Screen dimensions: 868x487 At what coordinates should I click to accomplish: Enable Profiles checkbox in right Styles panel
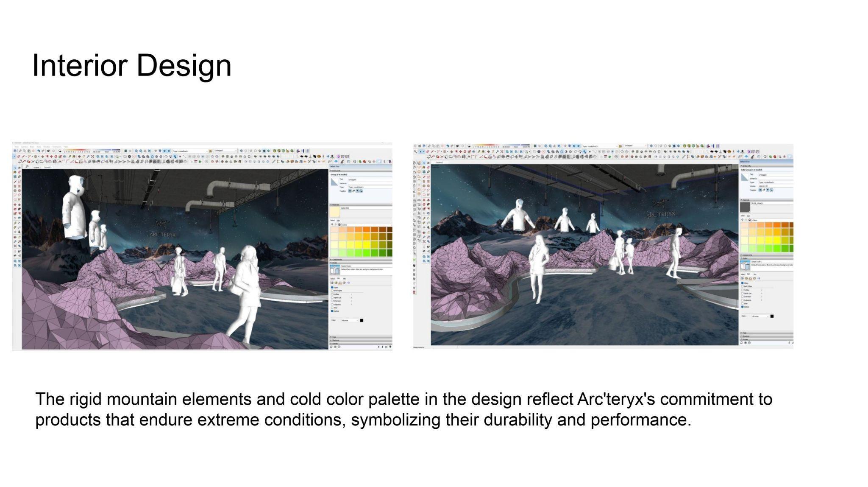[x=742, y=290]
